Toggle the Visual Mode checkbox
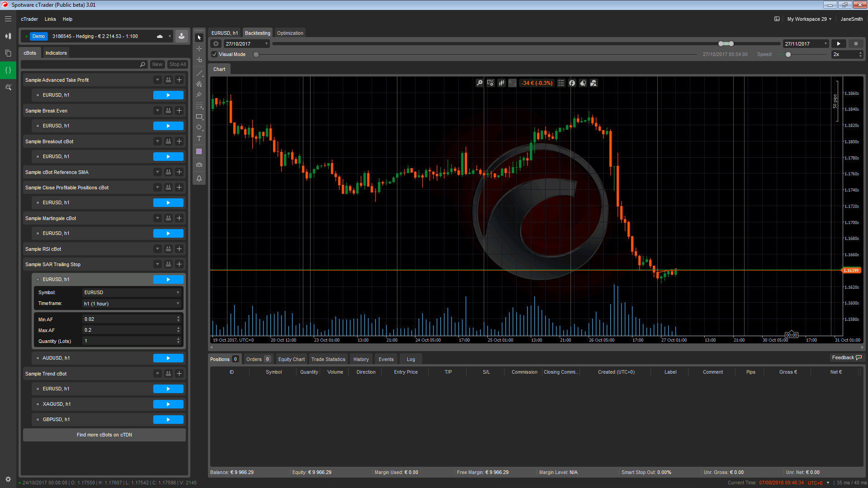Image resolution: width=868 pixels, height=488 pixels. click(x=215, y=54)
